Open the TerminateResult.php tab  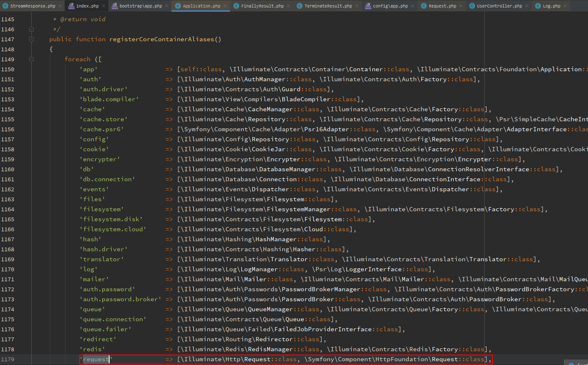(328, 6)
